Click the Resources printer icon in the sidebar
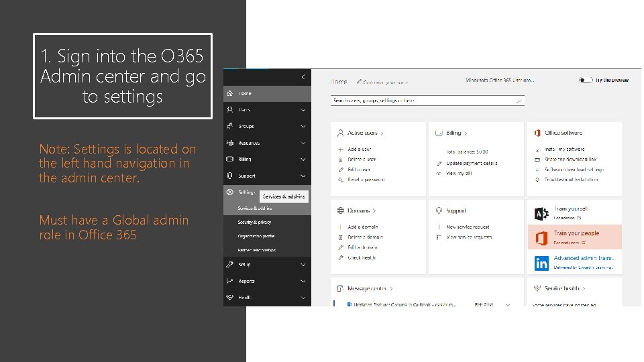The image size is (644, 362). pos(229,143)
